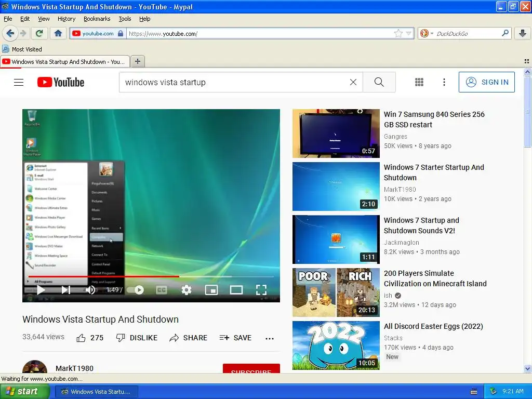Open the YouTube settings three-dot menu
The height and width of the screenshot is (399, 532).
tap(444, 82)
